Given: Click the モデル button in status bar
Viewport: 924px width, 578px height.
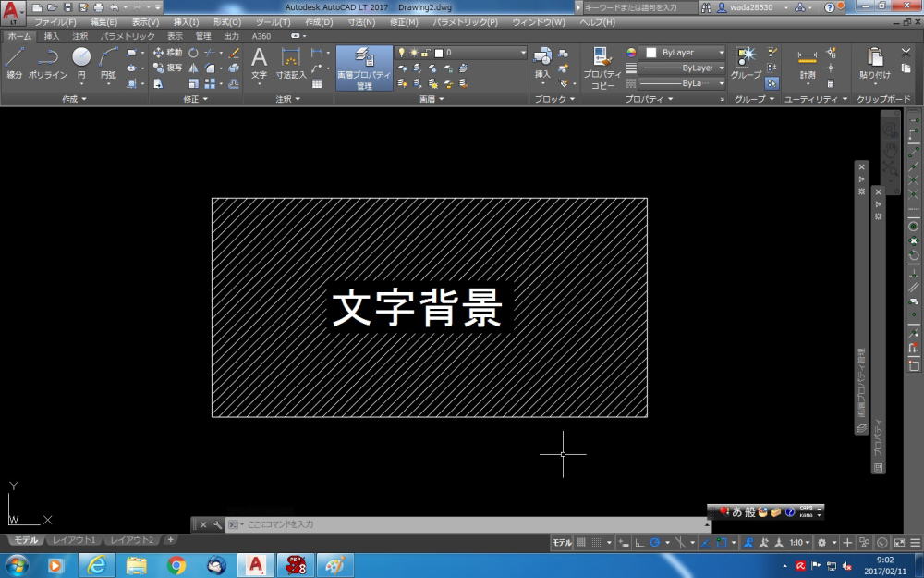Looking at the screenshot, I should pyautogui.click(x=562, y=543).
